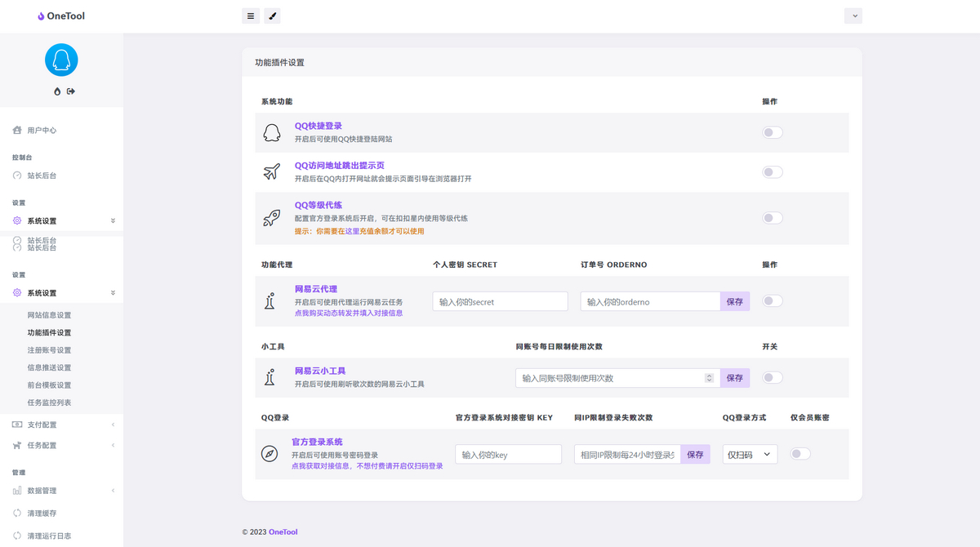Image resolution: width=980 pixels, height=547 pixels.
Task: Click the QQ penguin user avatar
Action: 61,60
